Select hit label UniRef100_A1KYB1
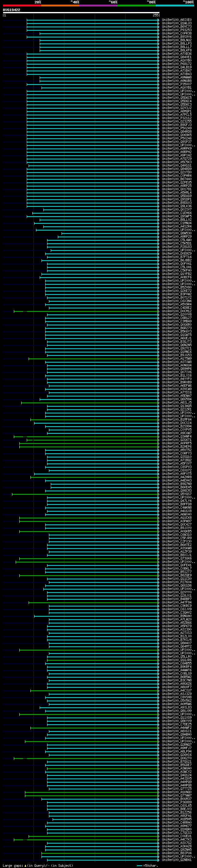Image resolution: width=197 pixels, height=868 pixels. 176,88
